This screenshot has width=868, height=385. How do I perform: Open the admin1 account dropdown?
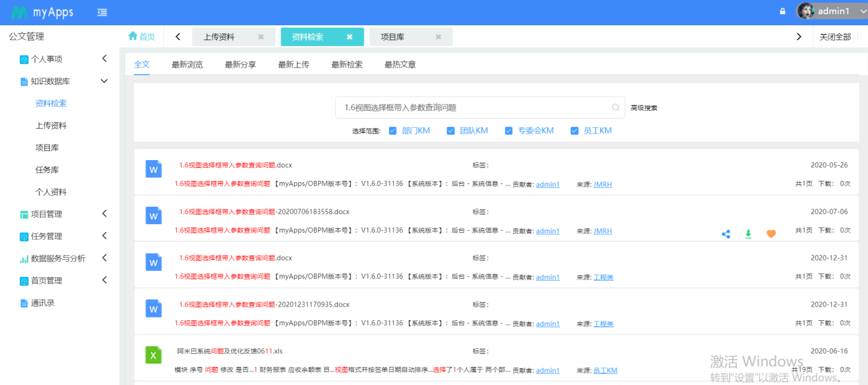836,11
